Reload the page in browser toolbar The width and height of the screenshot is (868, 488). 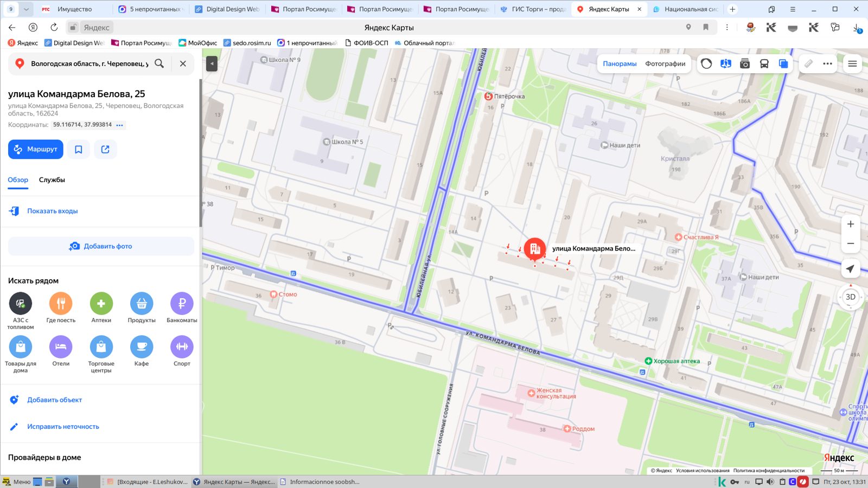click(54, 27)
